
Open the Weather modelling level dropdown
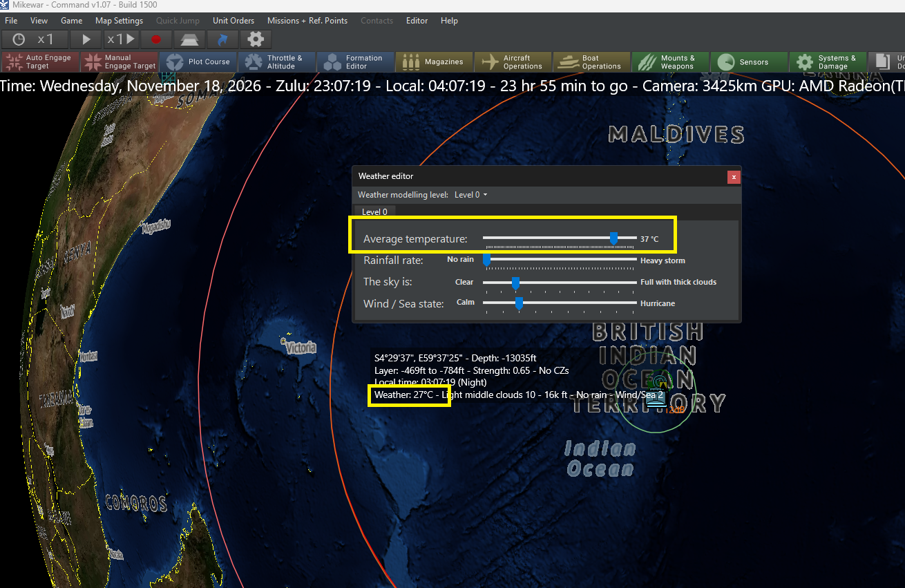coord(471,195)
